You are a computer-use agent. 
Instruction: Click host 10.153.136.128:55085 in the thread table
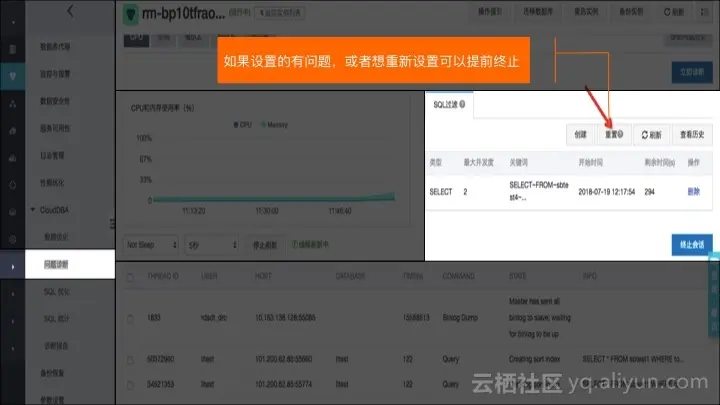pos(285,317)
